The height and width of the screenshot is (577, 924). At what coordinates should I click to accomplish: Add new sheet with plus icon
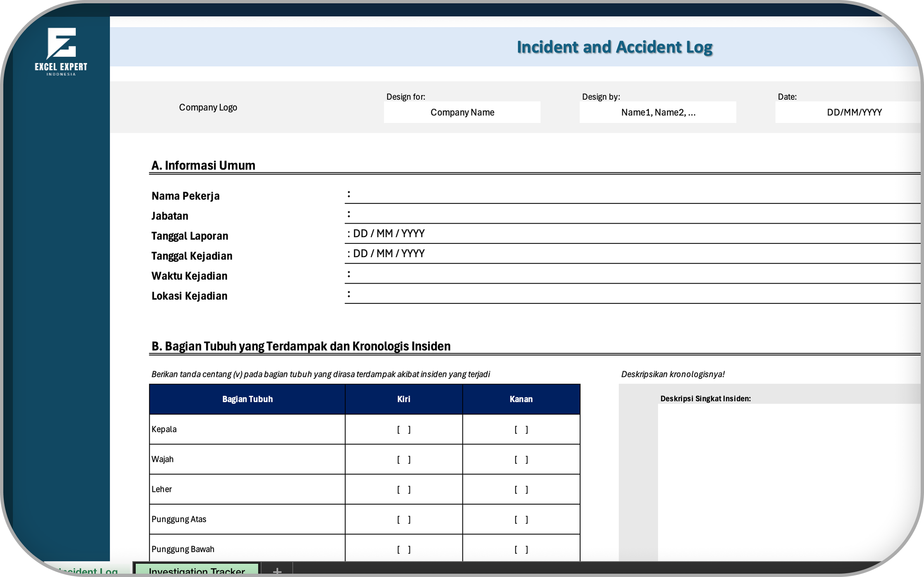pyautogui.click(x=277, y=571)
